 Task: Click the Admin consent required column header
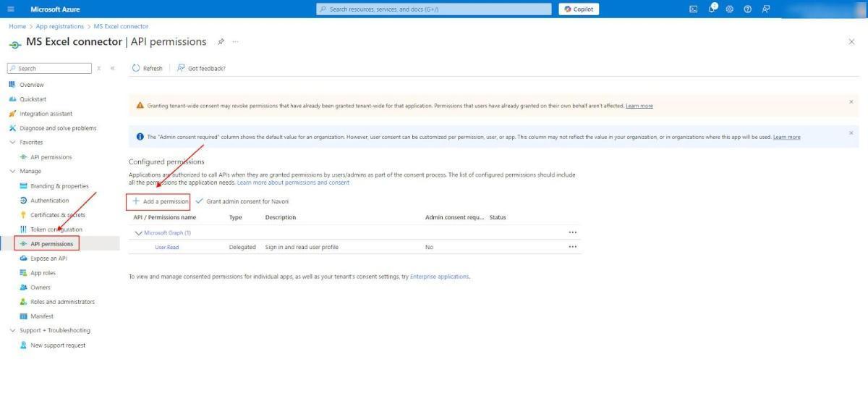[x=454, y=217]
